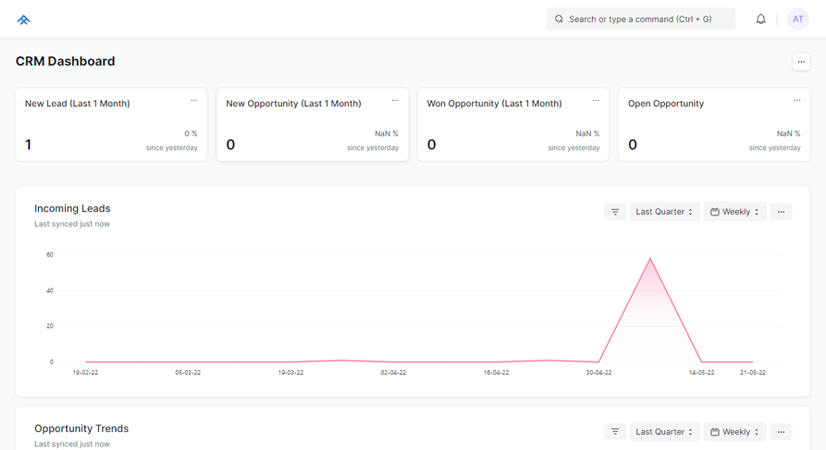
Task: Open the notifications bell
Action: (761, 19)
